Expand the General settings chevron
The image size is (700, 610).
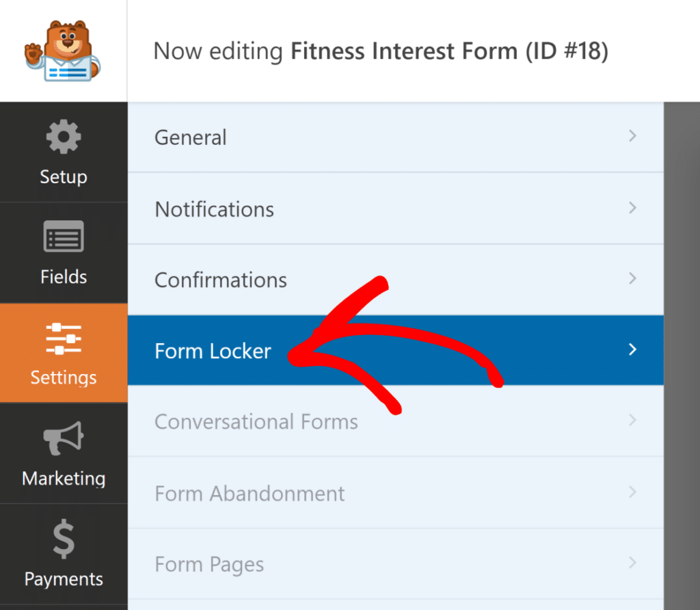633,137
